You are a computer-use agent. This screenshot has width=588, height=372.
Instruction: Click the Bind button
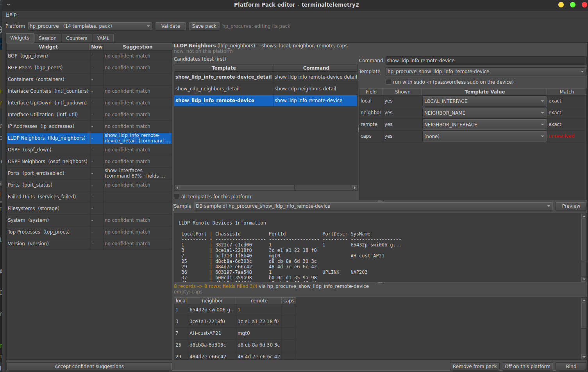[x=571, y=367]
